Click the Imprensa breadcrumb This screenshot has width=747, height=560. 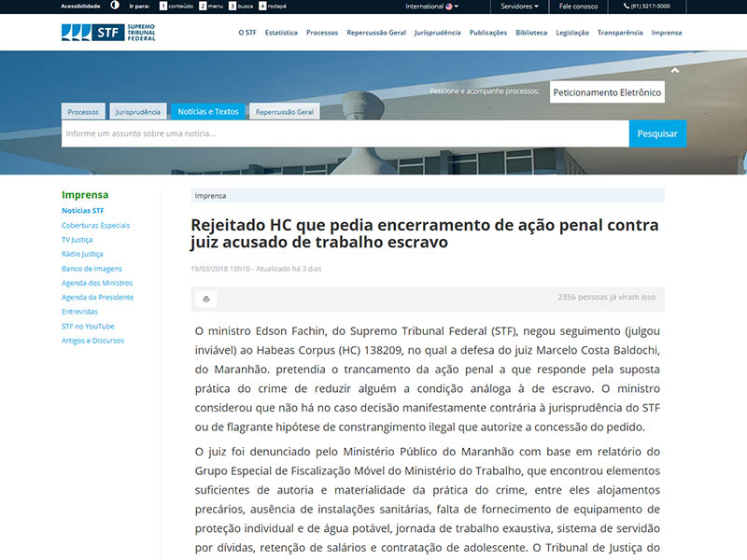(x=210, y=196)
